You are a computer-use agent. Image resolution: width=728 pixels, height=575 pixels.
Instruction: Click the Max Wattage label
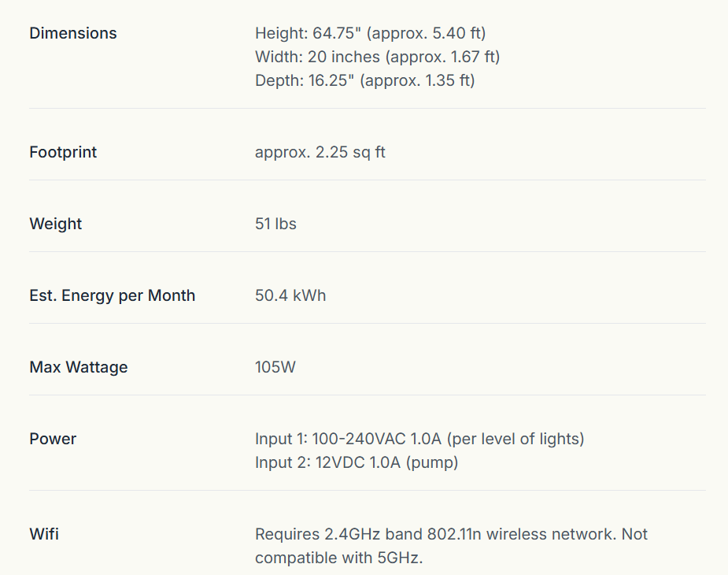[78, 367]
